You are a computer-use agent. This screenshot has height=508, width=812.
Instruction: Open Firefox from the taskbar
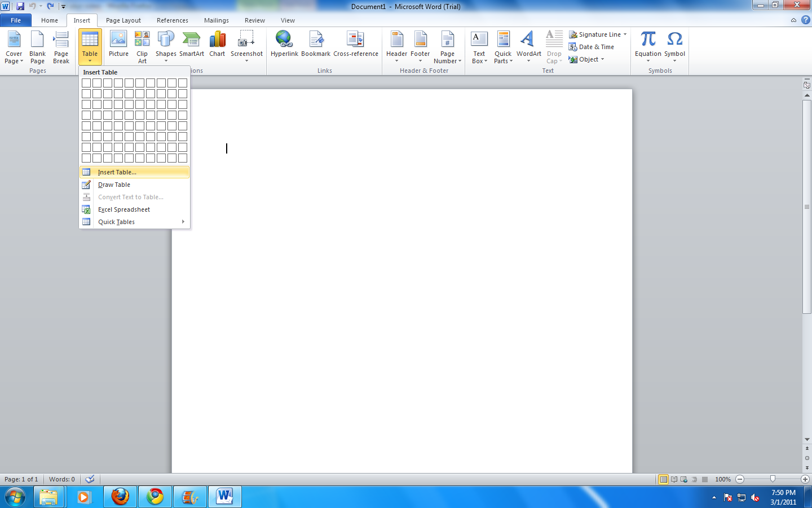pyautogui.click(x=120, y=497)
